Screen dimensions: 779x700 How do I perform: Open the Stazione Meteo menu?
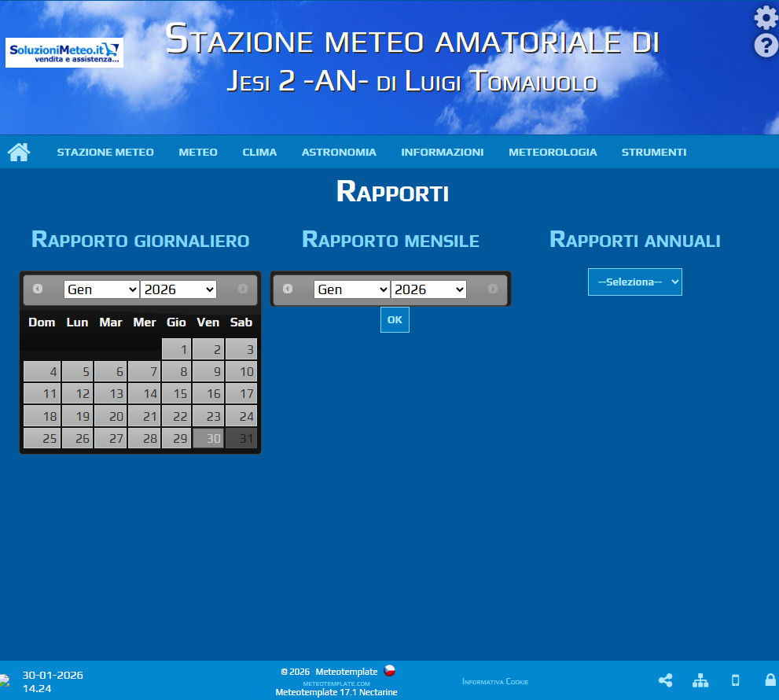(x=105, y=152)
